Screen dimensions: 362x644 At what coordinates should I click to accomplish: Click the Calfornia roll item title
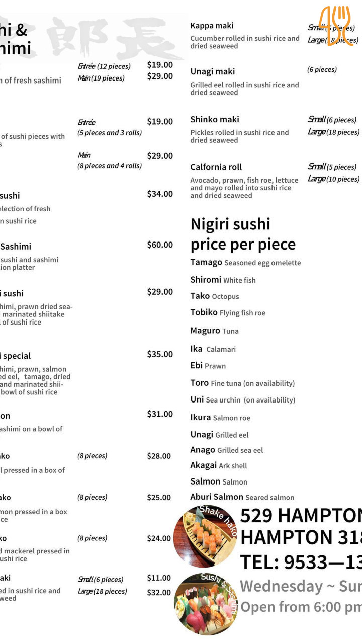coord(216,167)
